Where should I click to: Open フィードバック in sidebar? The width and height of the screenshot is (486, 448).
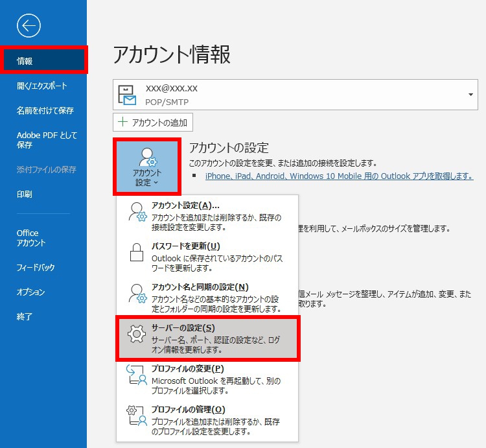click(x=36, y=267)
